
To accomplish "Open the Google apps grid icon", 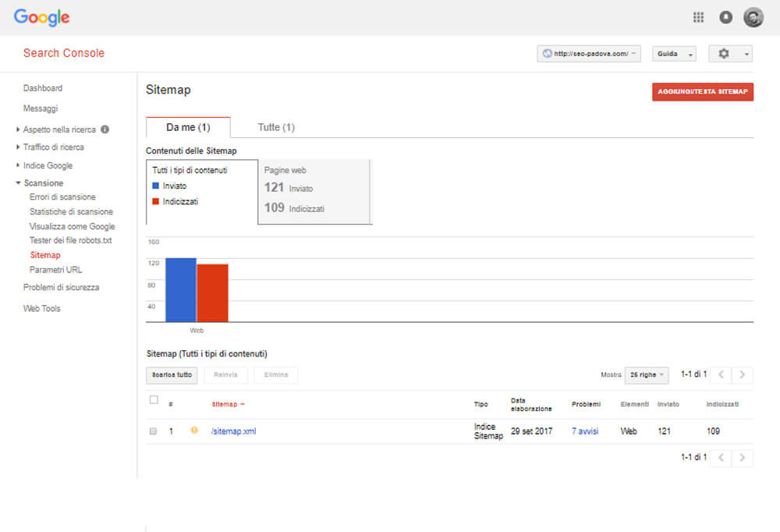I will coord(698,17).
